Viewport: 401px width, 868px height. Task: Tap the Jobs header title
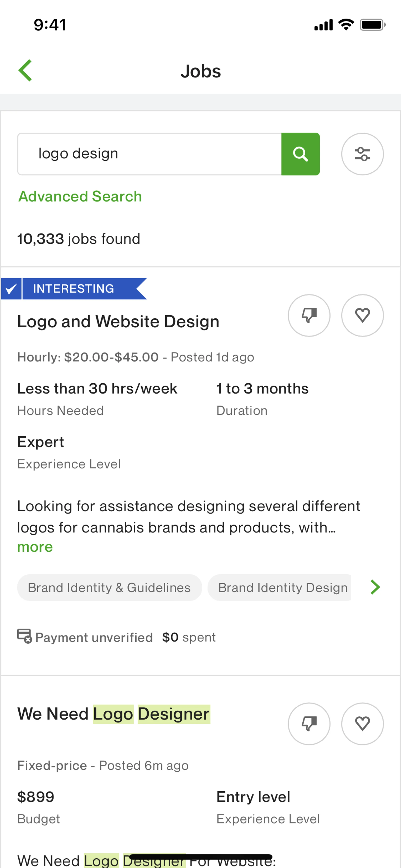[200, 71]
